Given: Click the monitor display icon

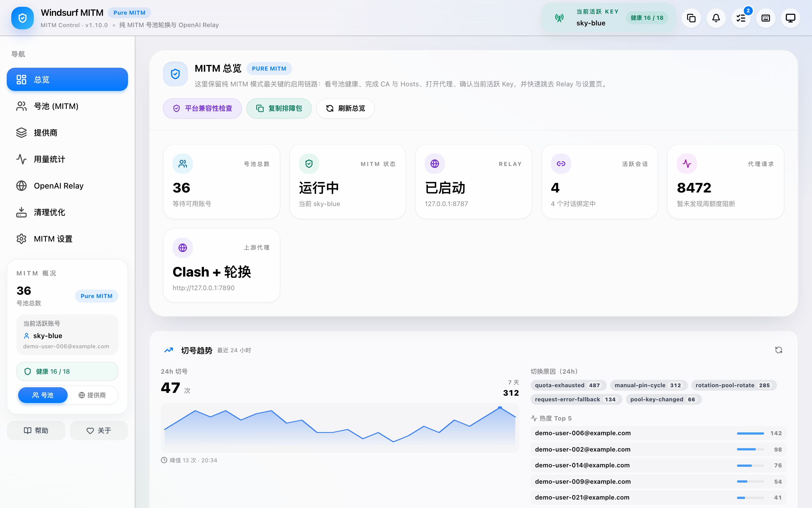Looking at the screenshot, I should (791, 18).
